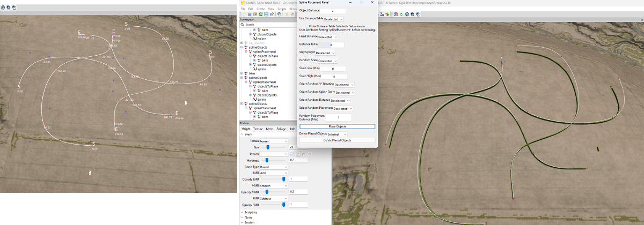
Task: Click the Scale High (Max) field
Action: pyautogui.click(x=334, y=77)
